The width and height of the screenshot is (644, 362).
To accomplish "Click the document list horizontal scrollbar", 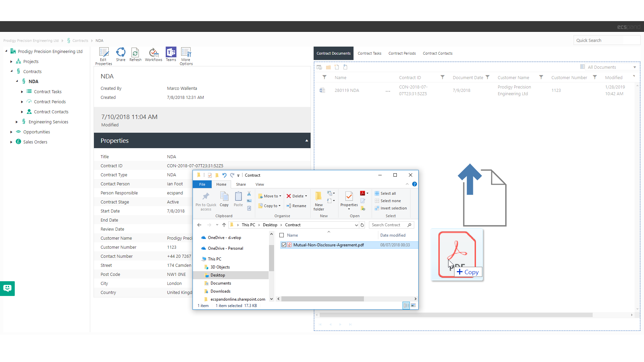I will click(456, 315).
